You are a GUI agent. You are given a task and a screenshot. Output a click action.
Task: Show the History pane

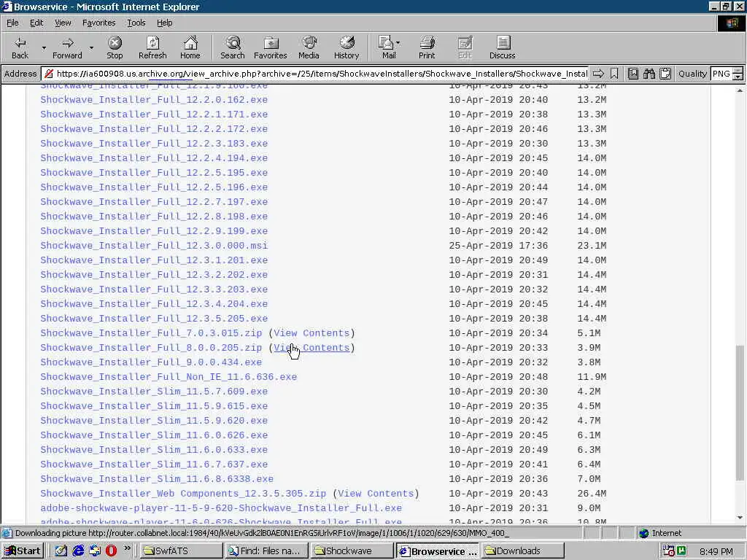point(347,47)
